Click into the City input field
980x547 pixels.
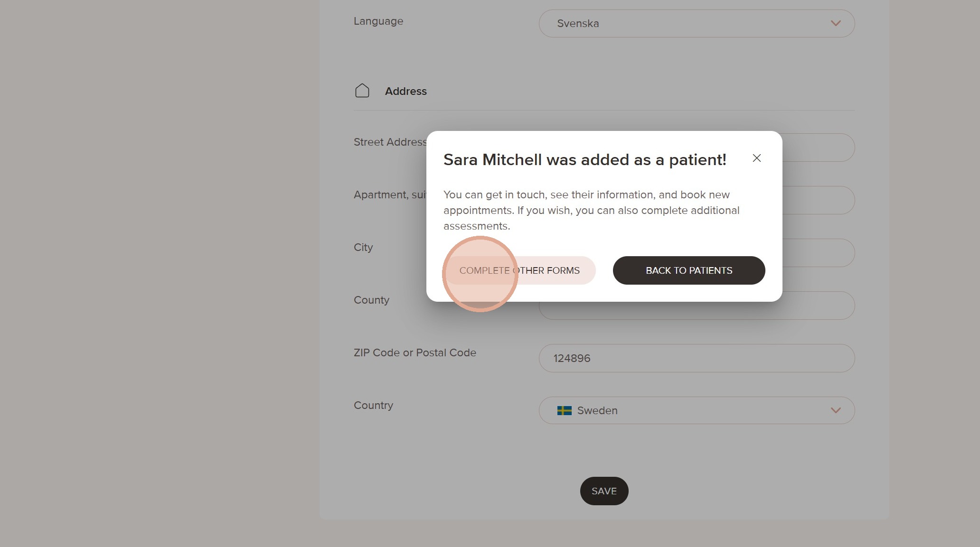pyautogui.click(x=818, y=253)
